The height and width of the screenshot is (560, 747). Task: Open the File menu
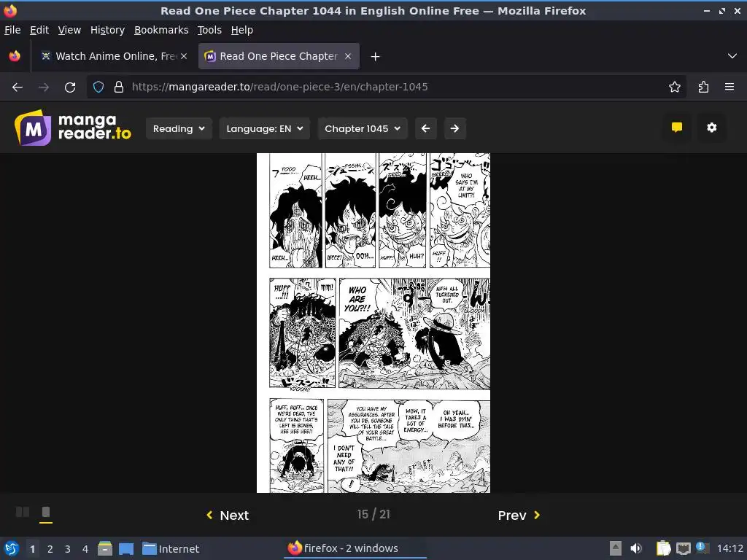coord(12,30)
